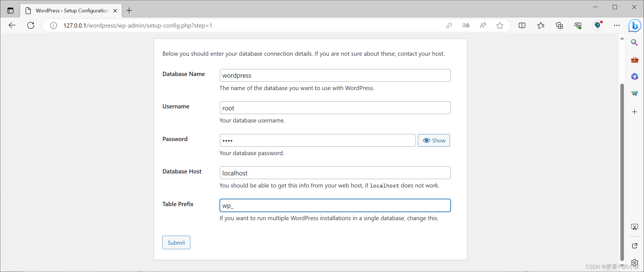Click 'Your database password.' help text

252,153
